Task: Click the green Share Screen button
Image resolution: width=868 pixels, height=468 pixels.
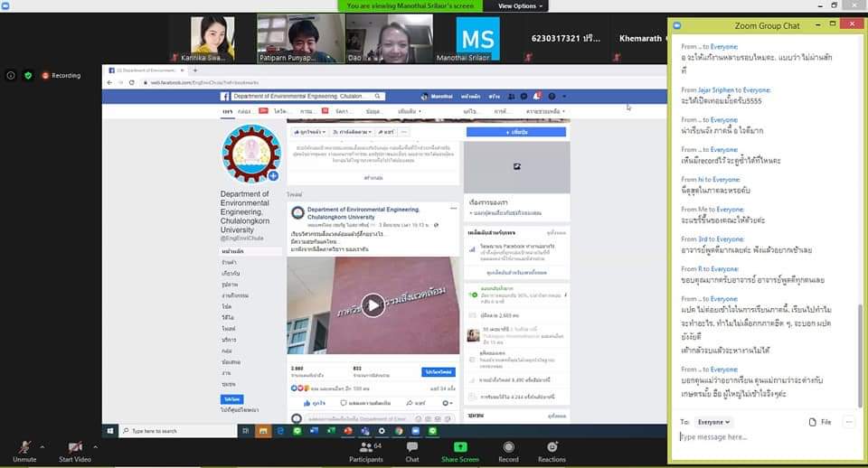Action: [x=460, y=452]
